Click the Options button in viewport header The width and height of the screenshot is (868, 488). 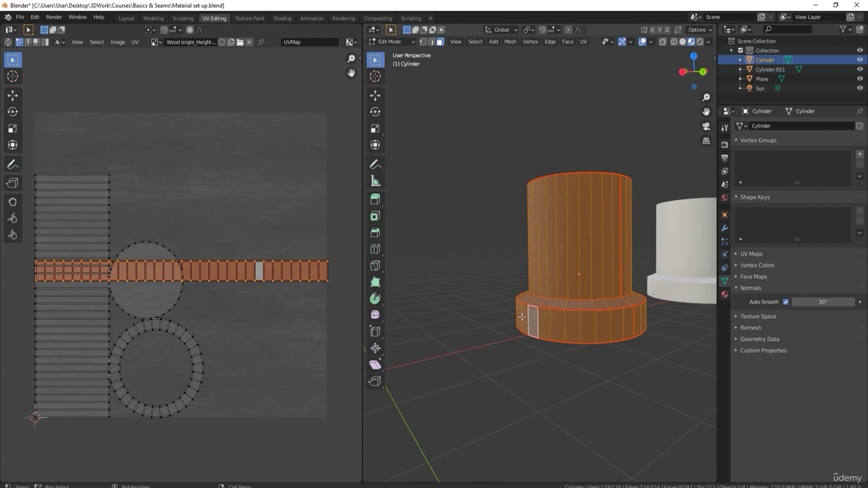[x=699, y=30]
